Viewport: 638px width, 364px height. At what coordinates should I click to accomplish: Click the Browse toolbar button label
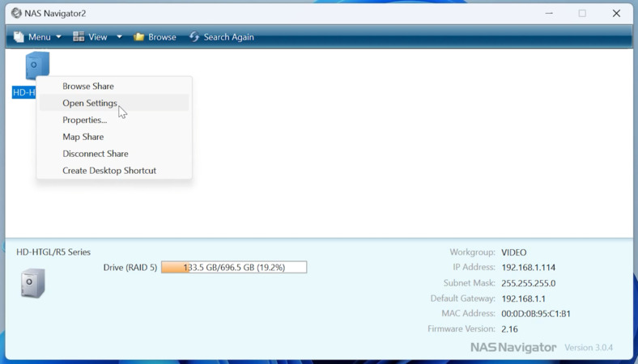(162, 37)
